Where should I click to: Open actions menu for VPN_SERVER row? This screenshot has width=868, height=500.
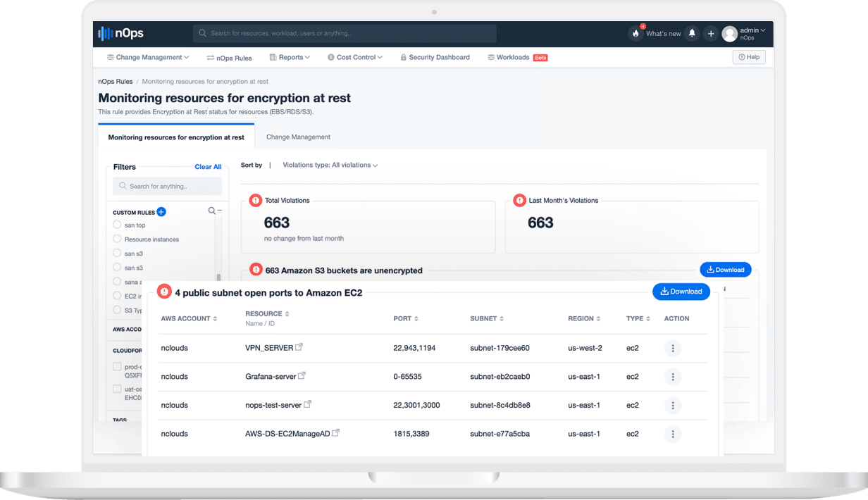point(673,348)
